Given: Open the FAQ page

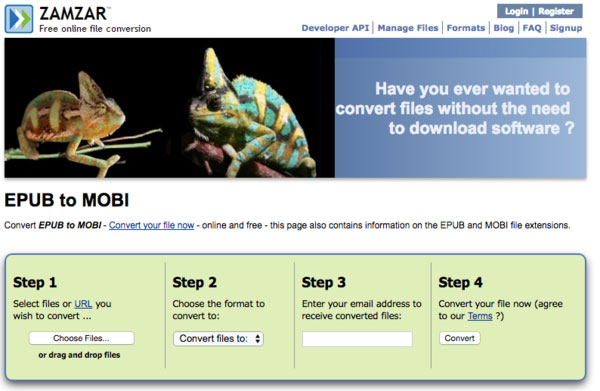Looking at the screenshot, I should (532, 28).
